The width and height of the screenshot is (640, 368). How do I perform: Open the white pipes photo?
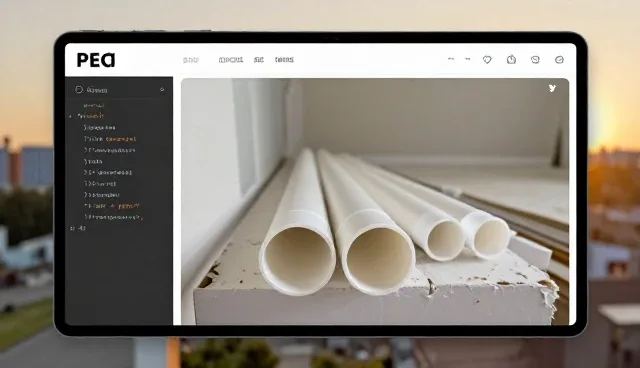(x=375, y=202)
